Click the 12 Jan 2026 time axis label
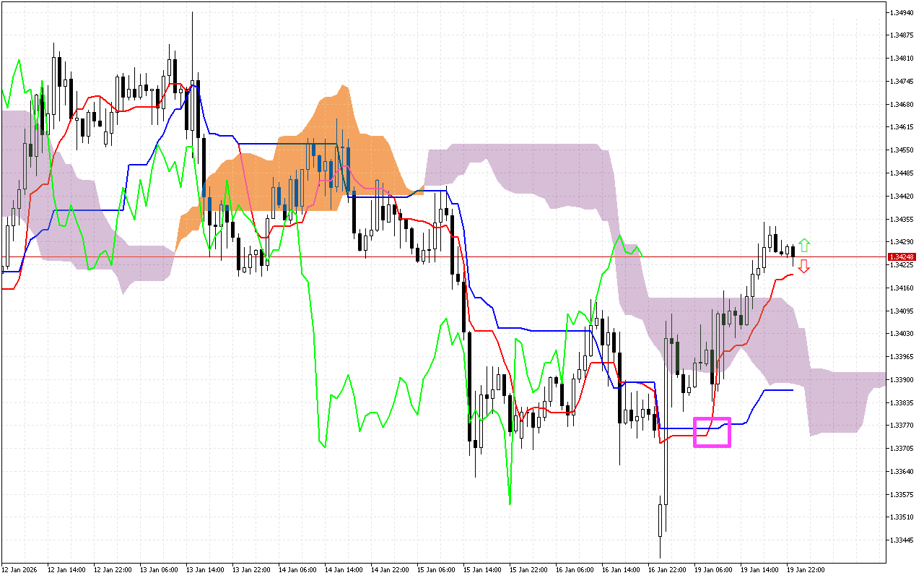 tap(20, 569)
